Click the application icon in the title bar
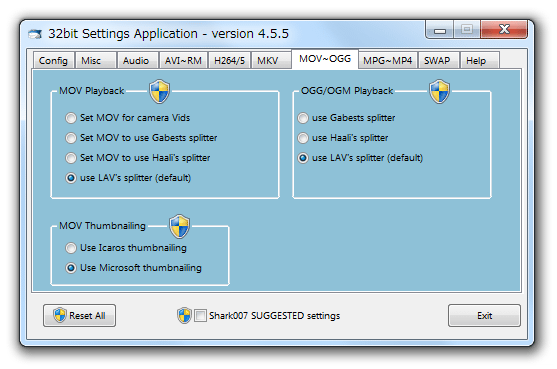The width and height of the screenshot is (557, 369). click(x=35, y=34)
